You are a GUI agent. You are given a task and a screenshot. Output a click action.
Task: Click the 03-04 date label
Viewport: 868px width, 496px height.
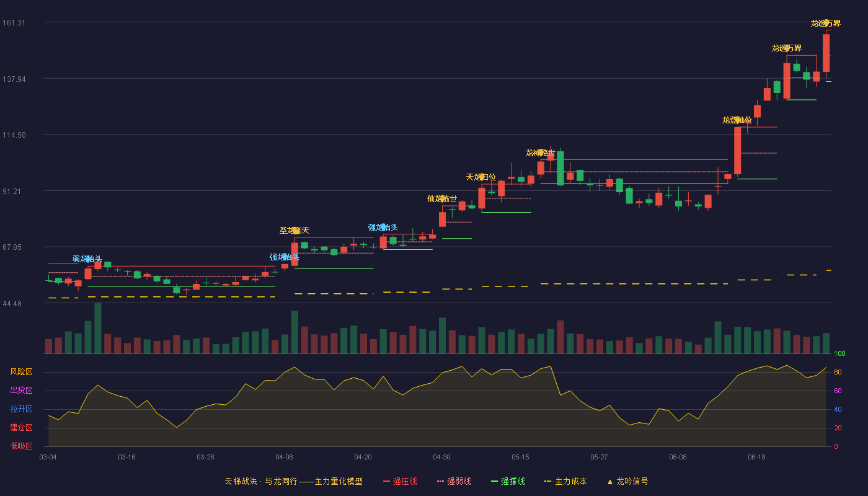(48, 457)
